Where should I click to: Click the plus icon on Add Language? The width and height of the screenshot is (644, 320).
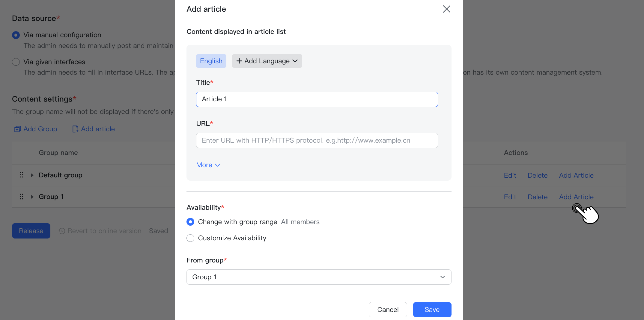(x=239, y=61)
